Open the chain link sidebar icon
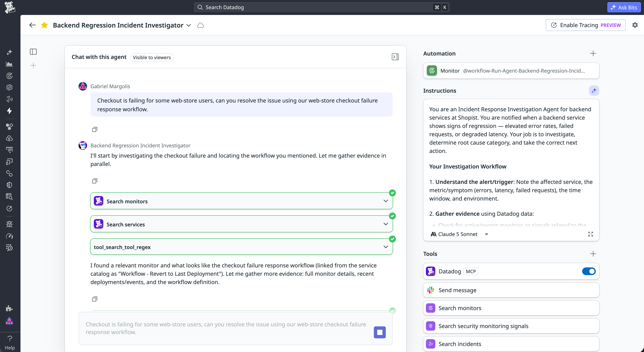 [10, 173]
